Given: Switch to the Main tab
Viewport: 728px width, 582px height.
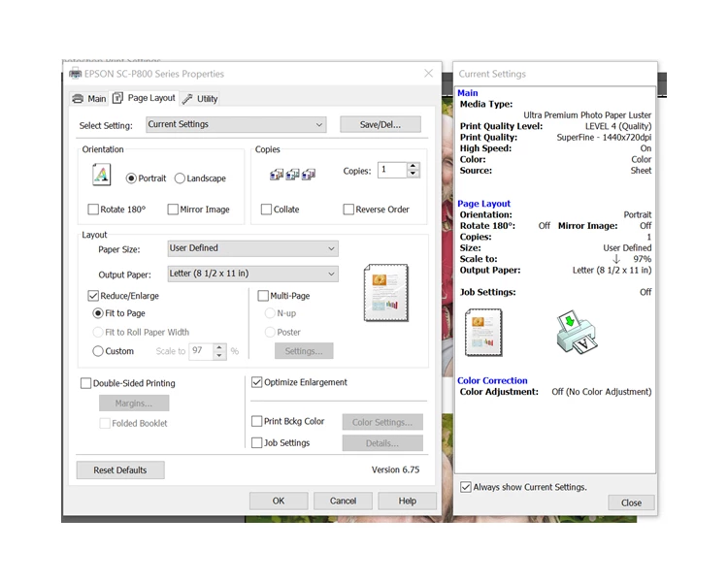Looking at the screenshot, I should pos(89,98).
